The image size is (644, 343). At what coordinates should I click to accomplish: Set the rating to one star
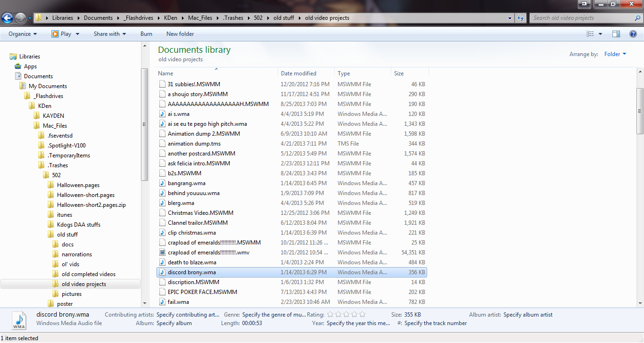coord(330,315)
